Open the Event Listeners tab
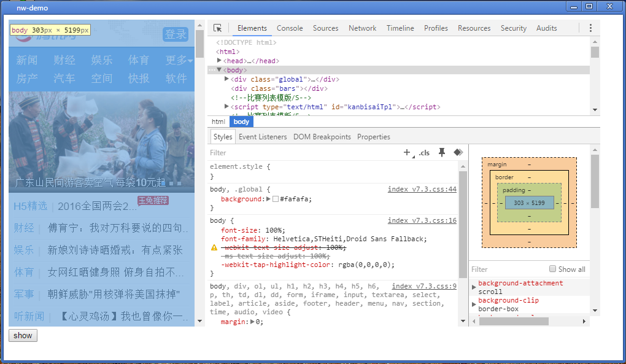626x364 pixels. [263, 137]
